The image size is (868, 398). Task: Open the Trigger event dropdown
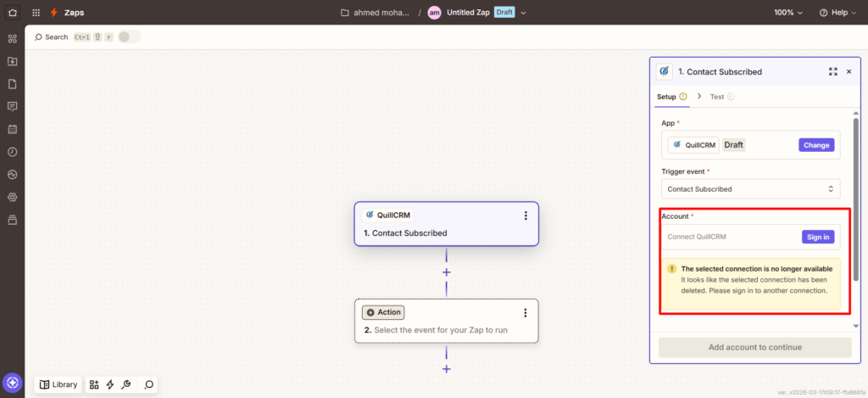click(x=750, y=189)
